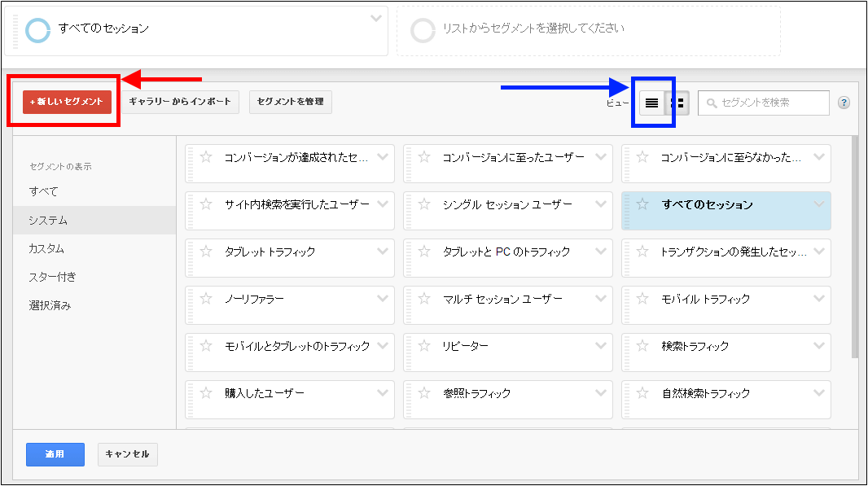Switch to grid view icon
The height and width of the screenshot is (486, 868).
tap(677, 103)
